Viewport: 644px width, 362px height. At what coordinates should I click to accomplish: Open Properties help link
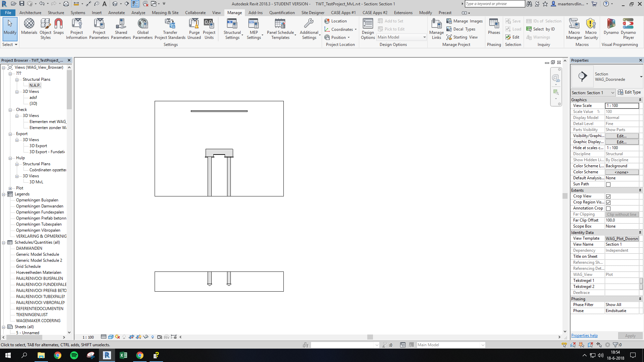[x=584, y=335]
